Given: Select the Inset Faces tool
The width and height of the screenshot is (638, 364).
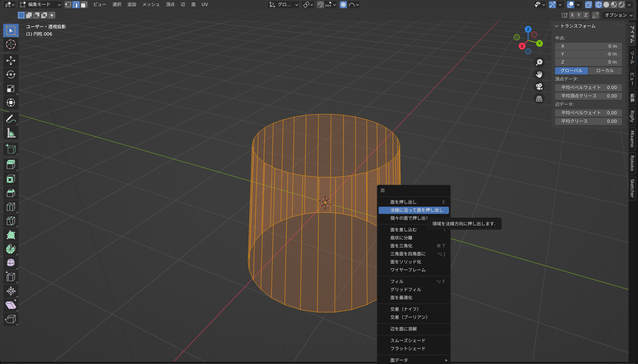Looking at the screenshot, I should [x=11, y=179].
